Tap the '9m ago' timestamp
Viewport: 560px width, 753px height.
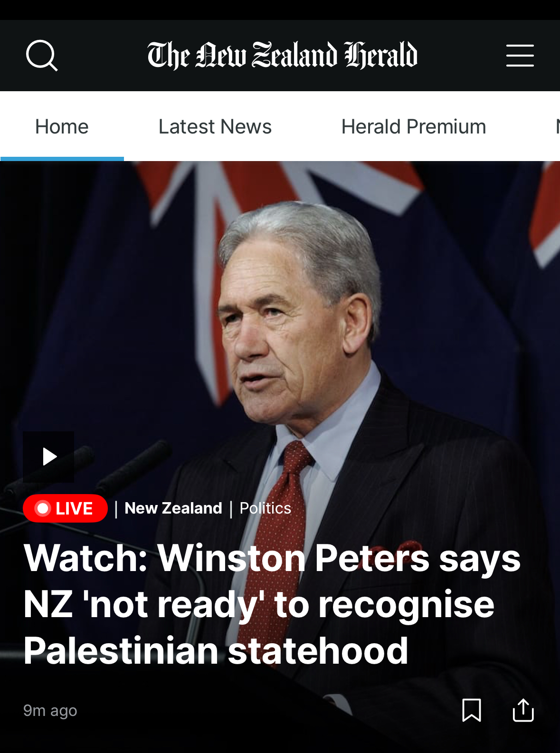click(50, 711)
